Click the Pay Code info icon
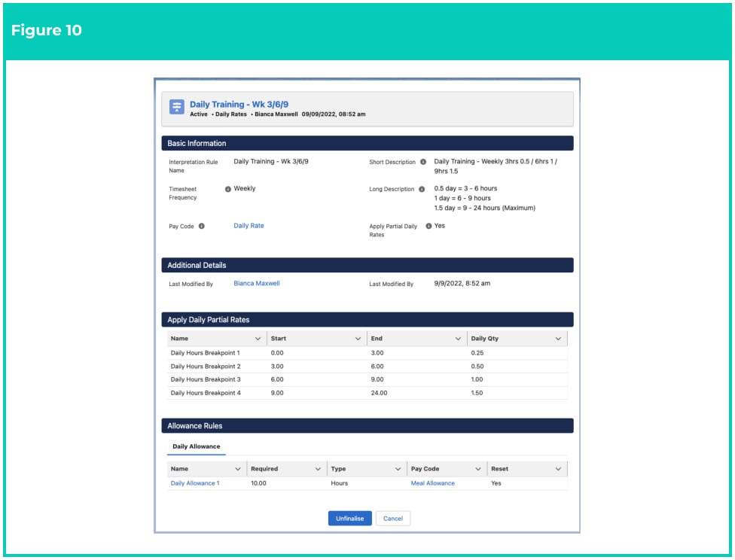This screenshot has height=560, width=735. (202, 226)
